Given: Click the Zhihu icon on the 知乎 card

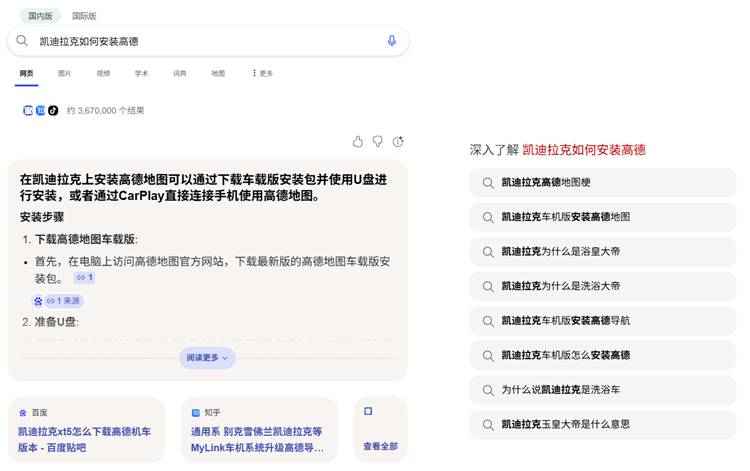Looking at the screenshot, I should (x=195, y=413).
